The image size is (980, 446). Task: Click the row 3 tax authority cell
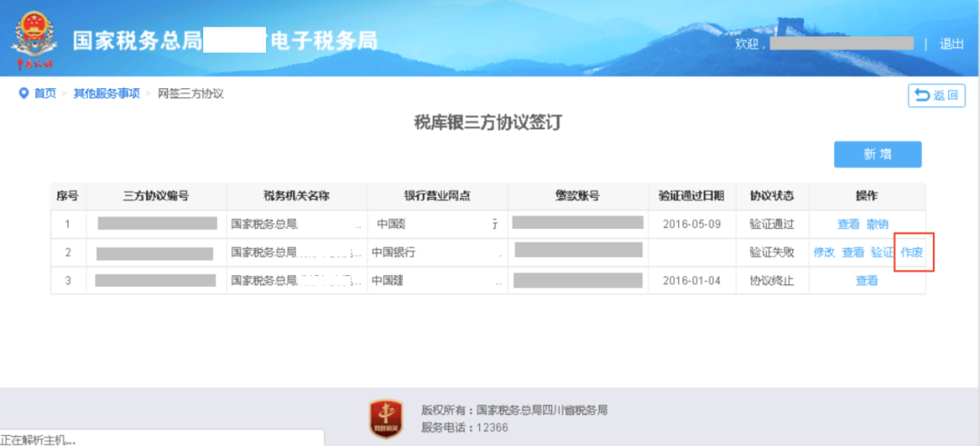click(x=297, y=281)
